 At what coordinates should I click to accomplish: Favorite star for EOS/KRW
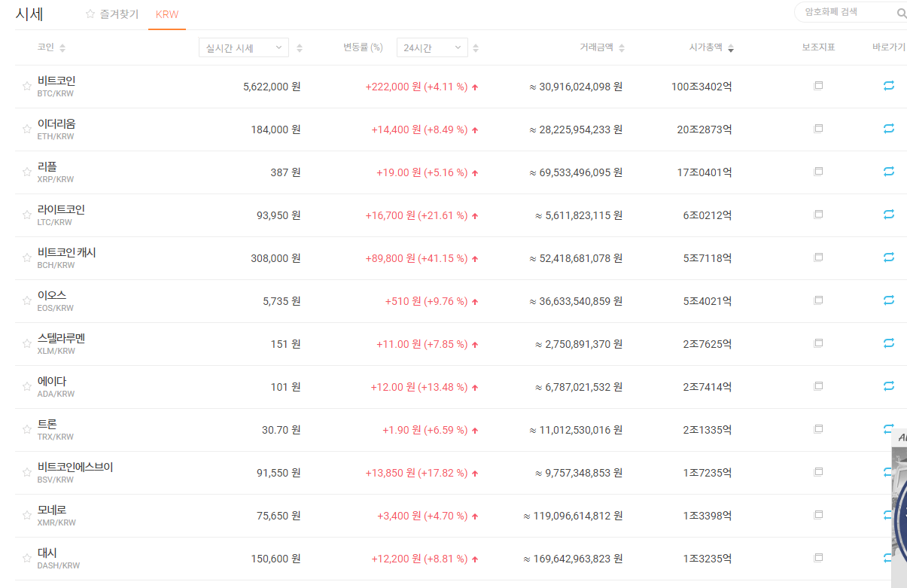(27, 301)
